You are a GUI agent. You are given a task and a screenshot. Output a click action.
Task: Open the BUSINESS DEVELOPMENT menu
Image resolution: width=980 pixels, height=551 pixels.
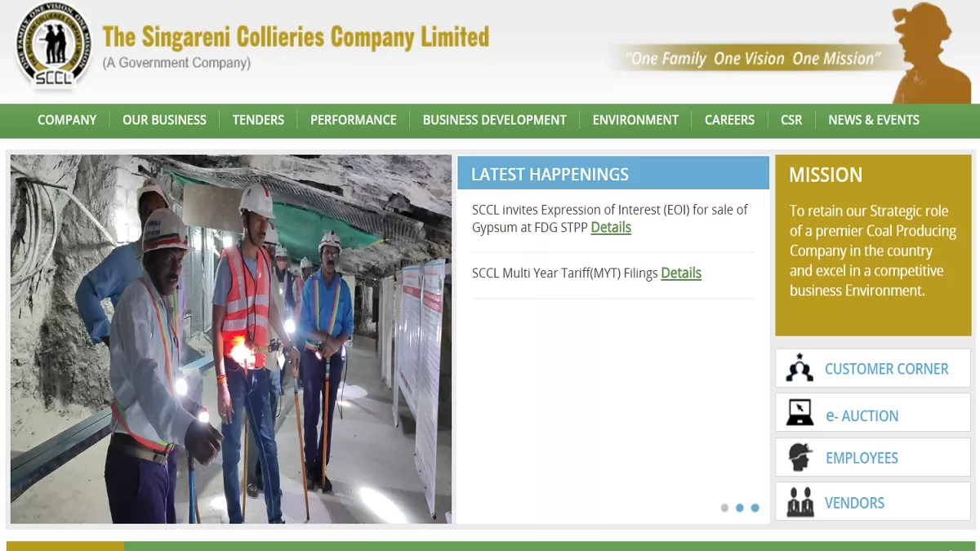coord(495,120)
